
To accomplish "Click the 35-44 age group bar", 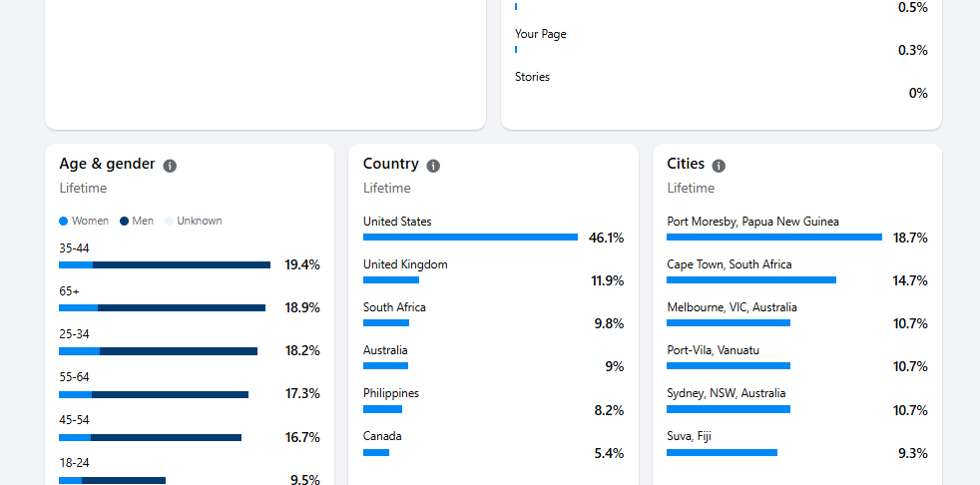I will pyautogui.click(x=165, y=264).
